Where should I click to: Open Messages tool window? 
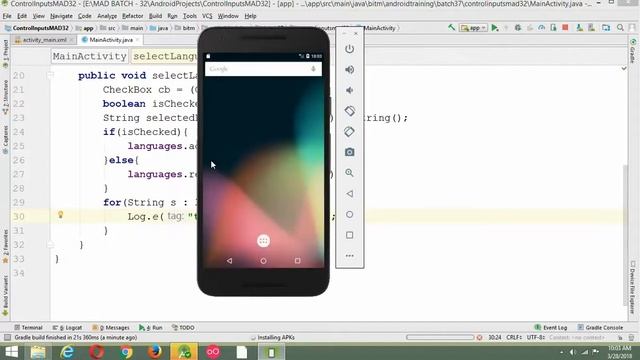[x=111, y=328]
